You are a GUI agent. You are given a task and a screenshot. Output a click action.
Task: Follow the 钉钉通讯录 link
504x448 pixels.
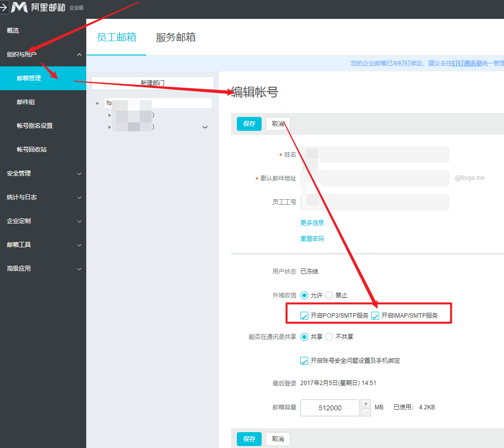click(467, 63)
